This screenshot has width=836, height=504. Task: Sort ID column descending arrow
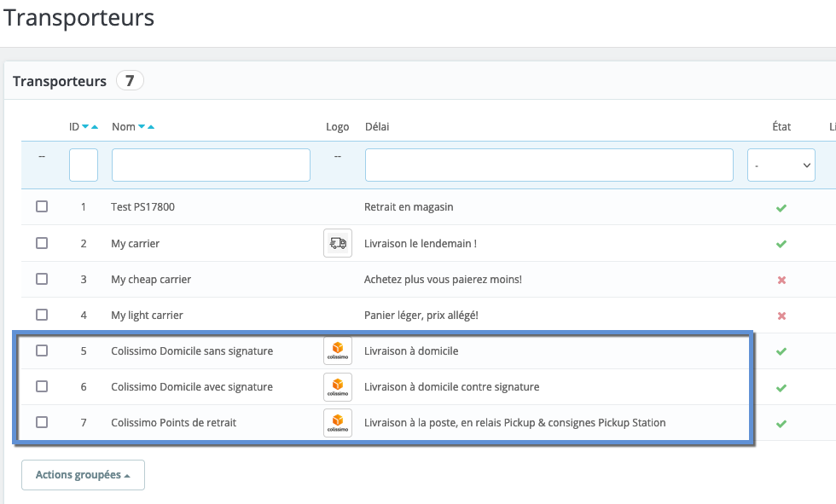(x=85, y=127)
